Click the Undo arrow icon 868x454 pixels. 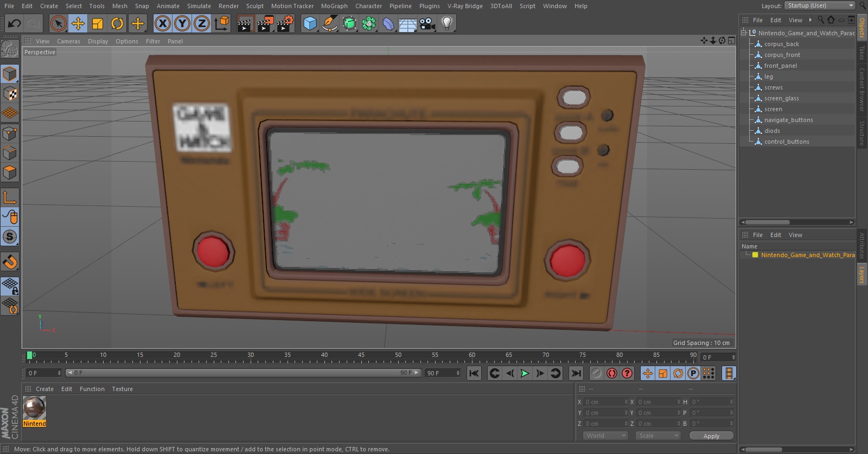(x=14, y=23)
